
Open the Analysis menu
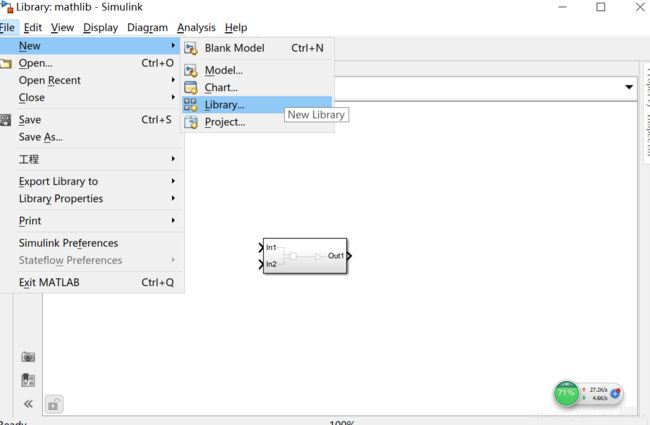[196, 28]
